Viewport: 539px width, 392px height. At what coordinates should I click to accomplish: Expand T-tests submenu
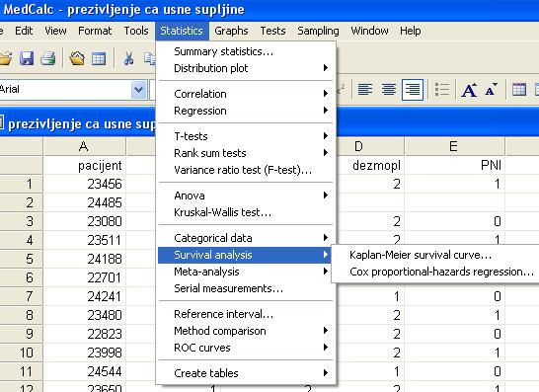(247, 136)
